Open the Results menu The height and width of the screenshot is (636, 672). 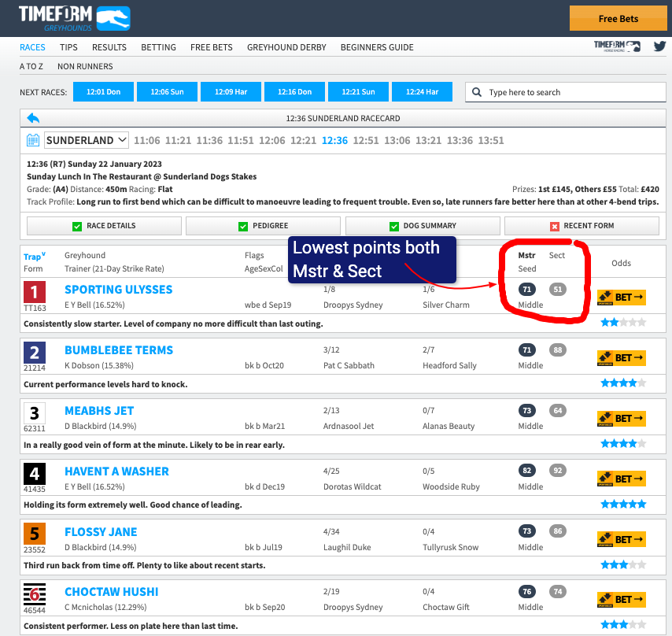(109, 47)
